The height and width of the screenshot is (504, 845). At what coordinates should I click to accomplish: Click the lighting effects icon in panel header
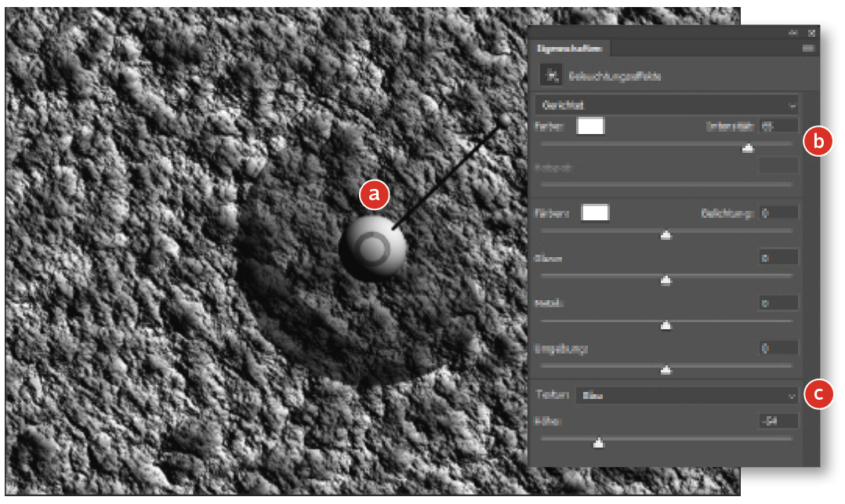[551, 75]
